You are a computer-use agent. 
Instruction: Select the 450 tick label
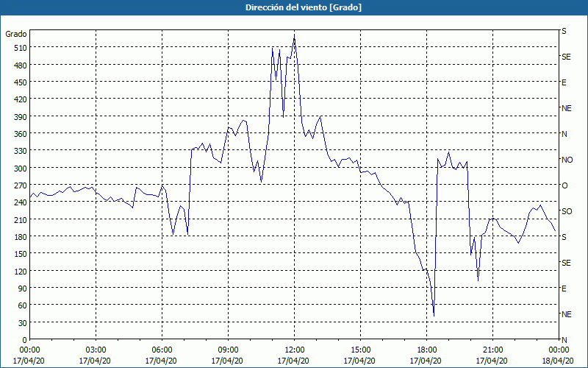point(21,82)
